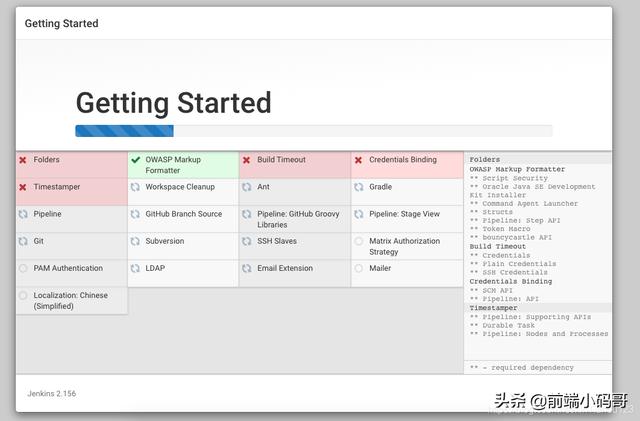Click the spinner icon beside Workspace Cleanup

coord(135,187)
